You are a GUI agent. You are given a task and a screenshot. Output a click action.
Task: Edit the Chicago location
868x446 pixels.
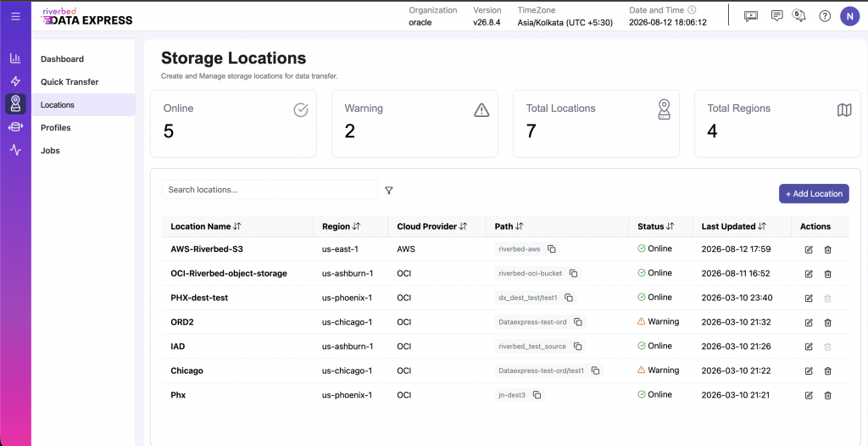click(809, 371)
